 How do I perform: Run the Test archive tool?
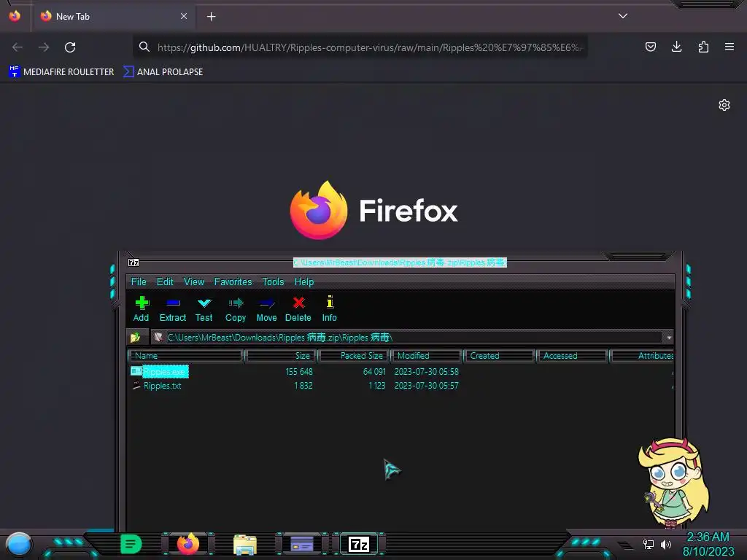tap(204, 308)
